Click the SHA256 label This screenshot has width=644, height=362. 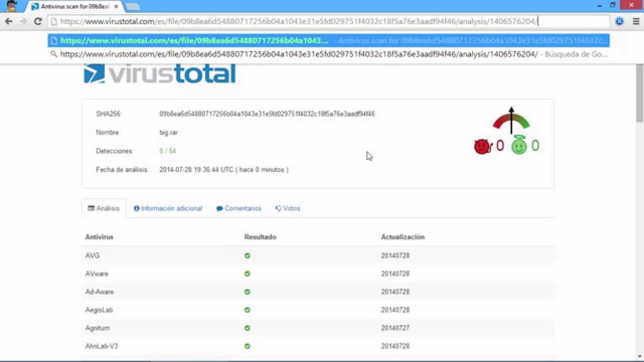coord(109,114)
